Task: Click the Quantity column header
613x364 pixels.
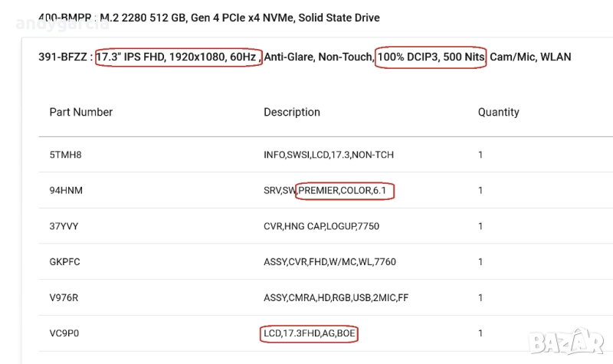Action: point(498,112)
